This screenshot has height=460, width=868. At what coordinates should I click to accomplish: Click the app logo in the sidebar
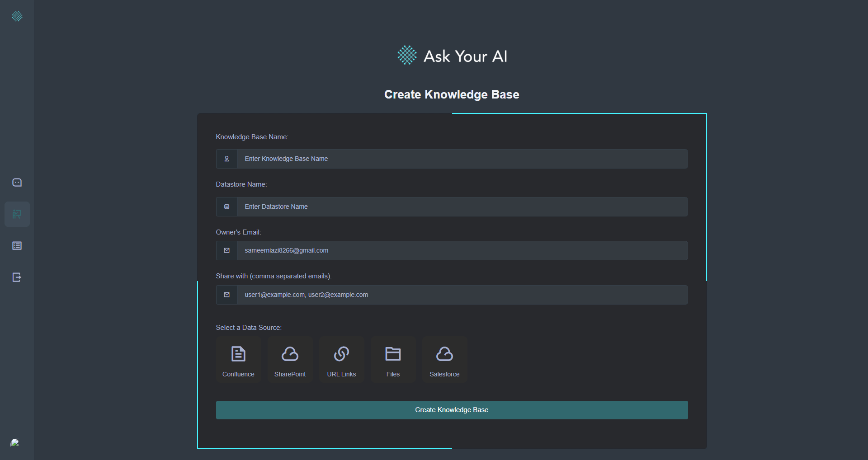point(17,17)
